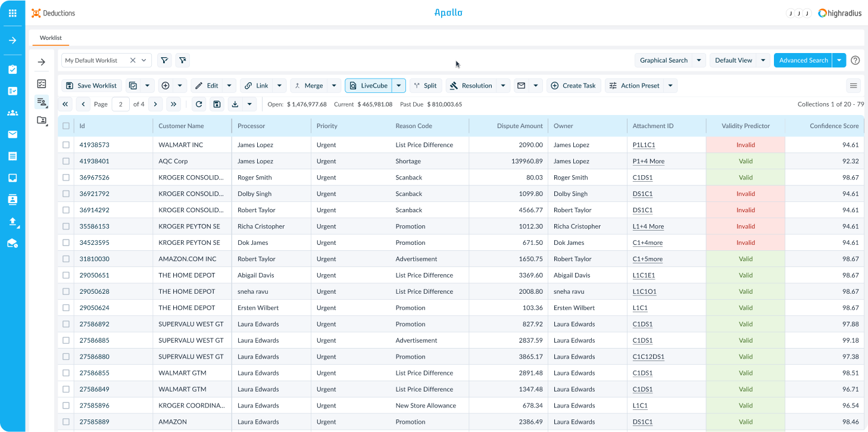Click the checklist icon in inner panel
This screenshot has height=432, width=868.
click(x=42, y=83)
